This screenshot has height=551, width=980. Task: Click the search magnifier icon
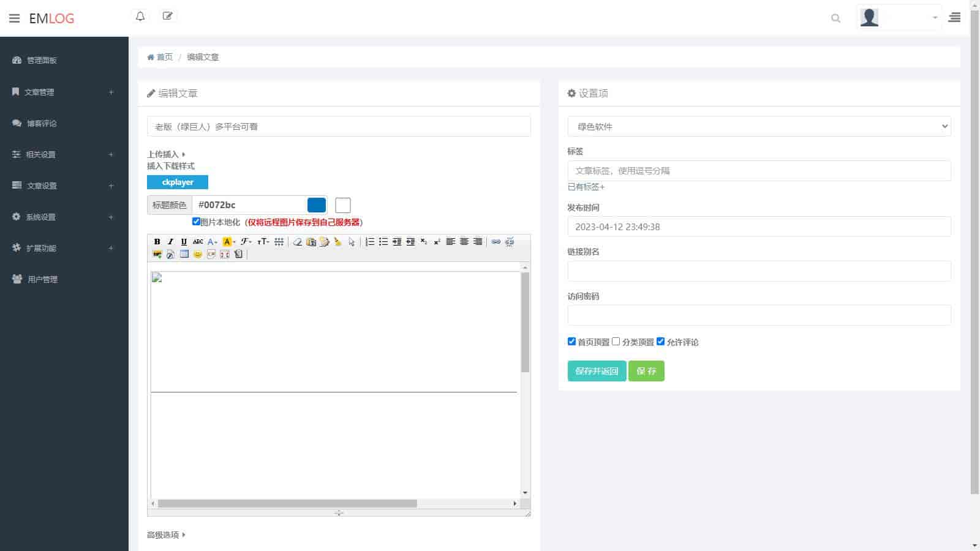coord(835,18)
